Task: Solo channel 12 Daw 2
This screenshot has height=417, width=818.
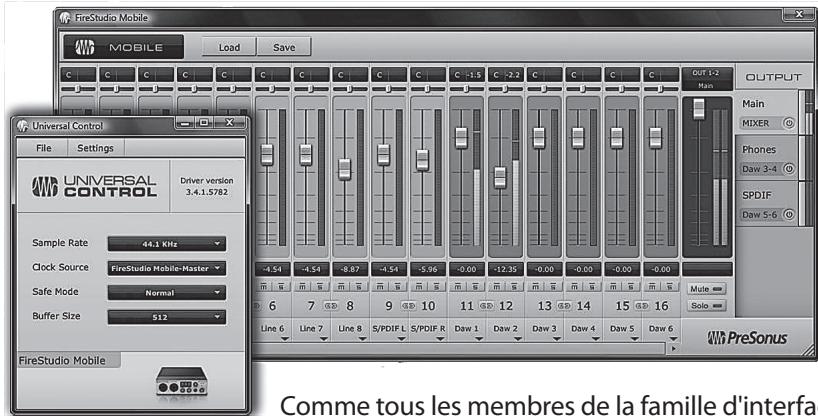Action: 514,287
